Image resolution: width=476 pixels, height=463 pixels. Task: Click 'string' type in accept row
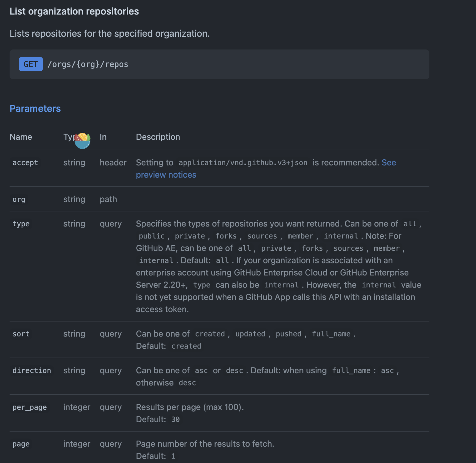(74, 163)
